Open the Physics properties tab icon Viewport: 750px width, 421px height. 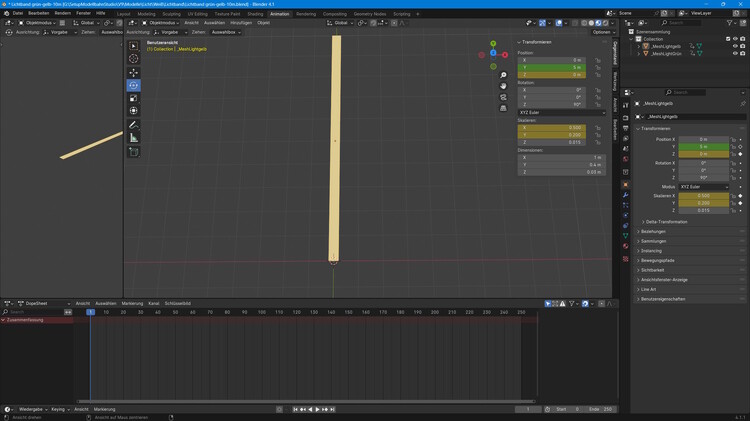tap(626, 215)
